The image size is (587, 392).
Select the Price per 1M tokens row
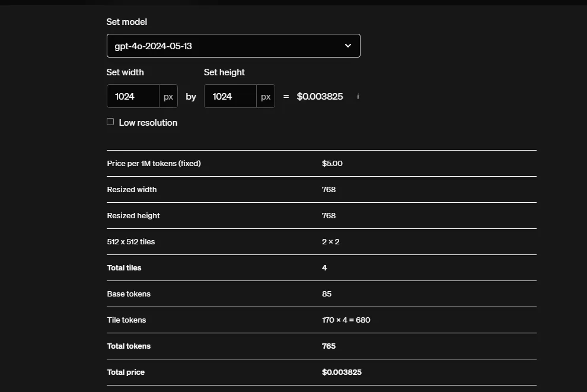pyautogui.click(x=321, y=163)
